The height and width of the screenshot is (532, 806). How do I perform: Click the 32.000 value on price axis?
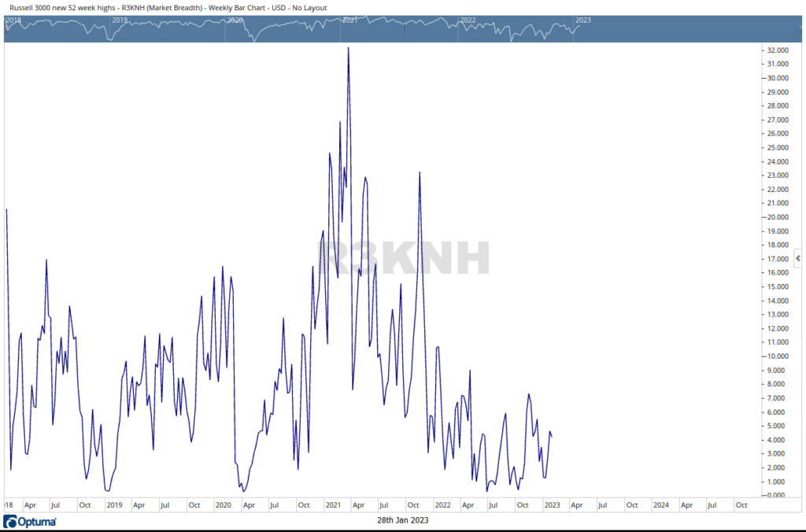(776, 50)
